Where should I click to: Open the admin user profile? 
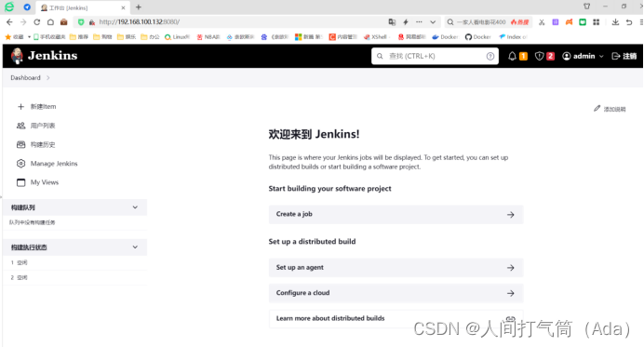(579, 56)
